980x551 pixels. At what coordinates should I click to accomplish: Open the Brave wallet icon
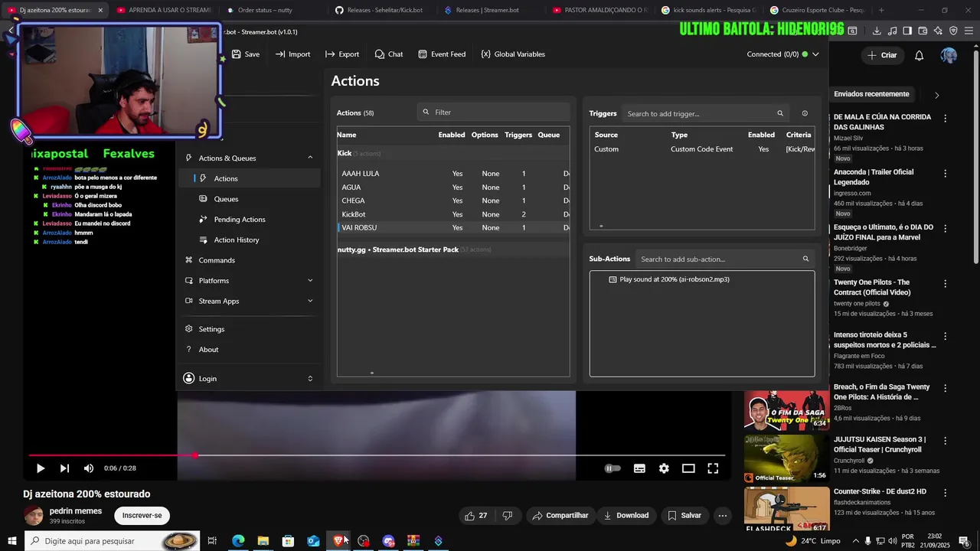click(x=923, y=31)
